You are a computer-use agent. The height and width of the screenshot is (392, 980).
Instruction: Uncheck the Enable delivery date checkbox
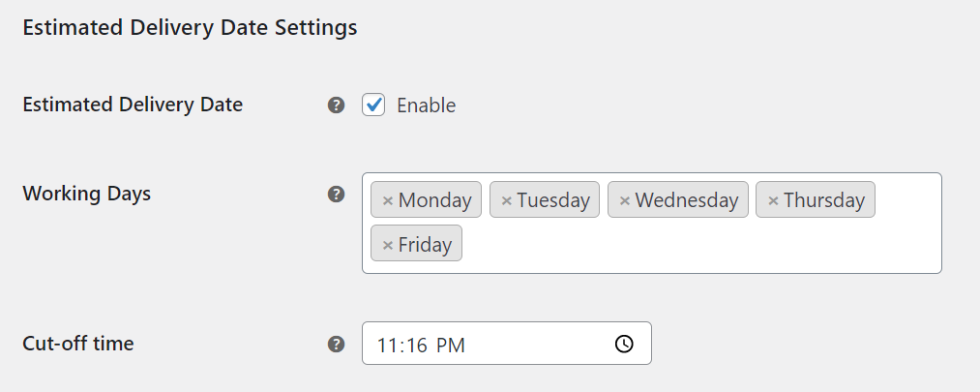click(x=373, y=106)
